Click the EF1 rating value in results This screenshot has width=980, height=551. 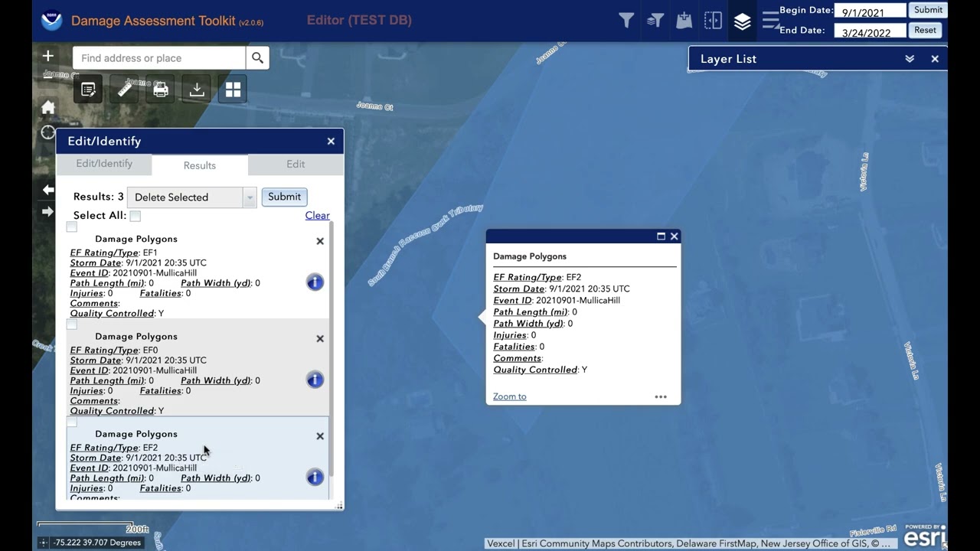tap(150, 253)
